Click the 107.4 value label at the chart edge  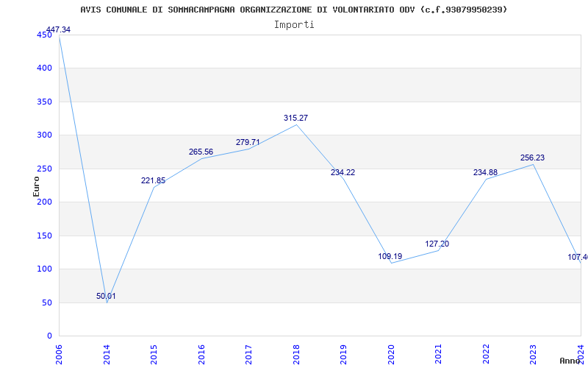(x=578, y=257)
